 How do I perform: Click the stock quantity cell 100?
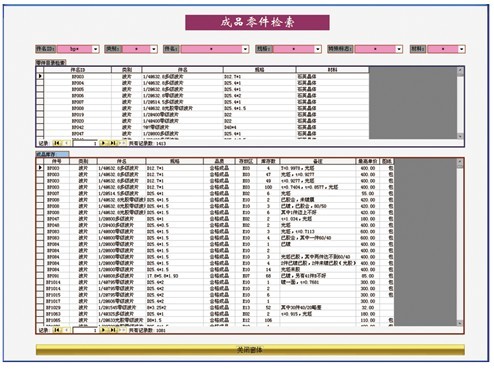268,187
